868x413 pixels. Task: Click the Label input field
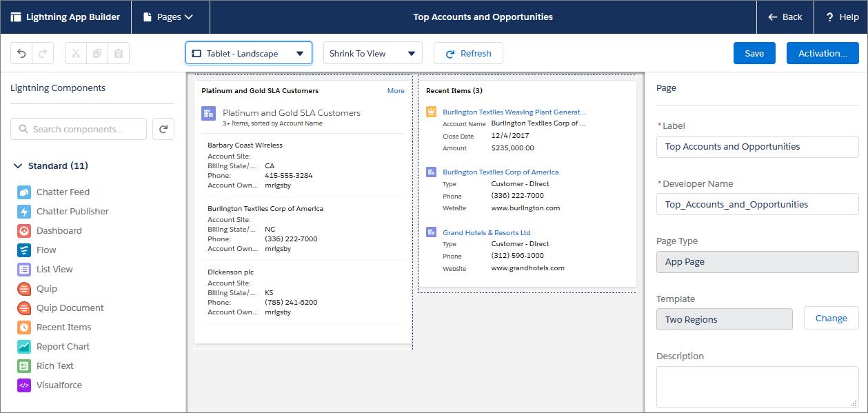click(758, 146)
